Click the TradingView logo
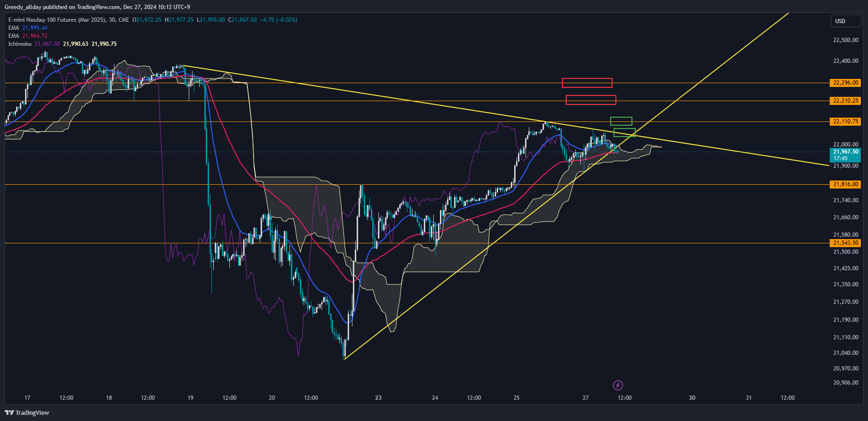Image resolution: width=868 pixels, height=421 pixels. 27,412
